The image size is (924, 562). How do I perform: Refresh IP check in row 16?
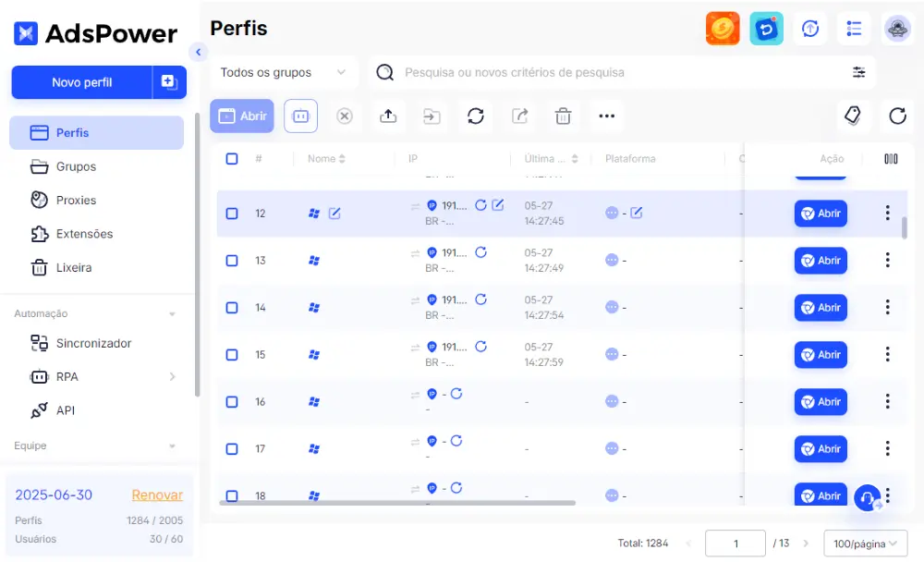[x=456, y=394]
